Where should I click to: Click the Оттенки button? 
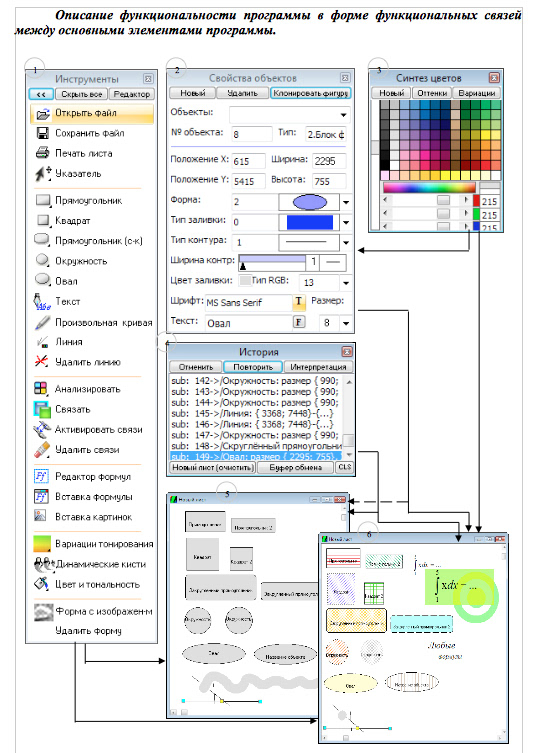coord(432,93)
